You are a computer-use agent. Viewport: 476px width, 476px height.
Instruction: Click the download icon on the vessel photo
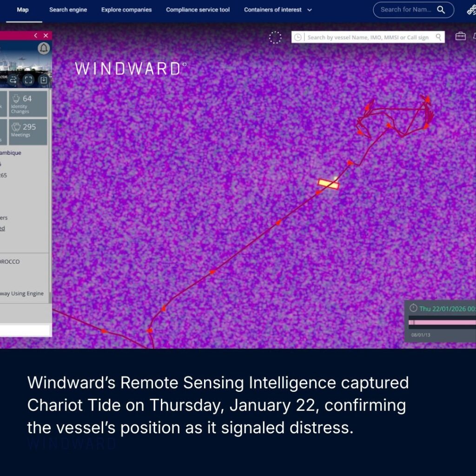pos(43,80)
